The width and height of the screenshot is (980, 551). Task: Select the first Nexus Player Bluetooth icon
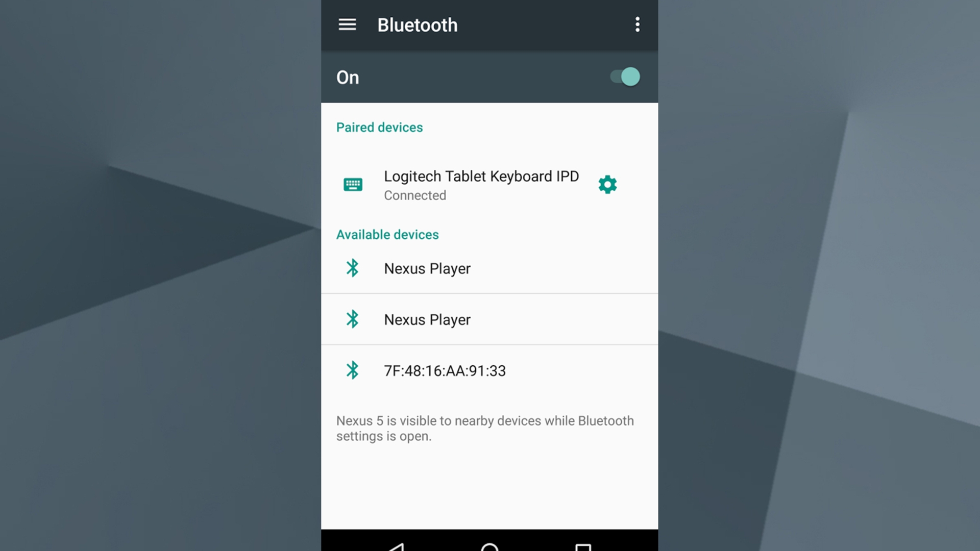353,268
